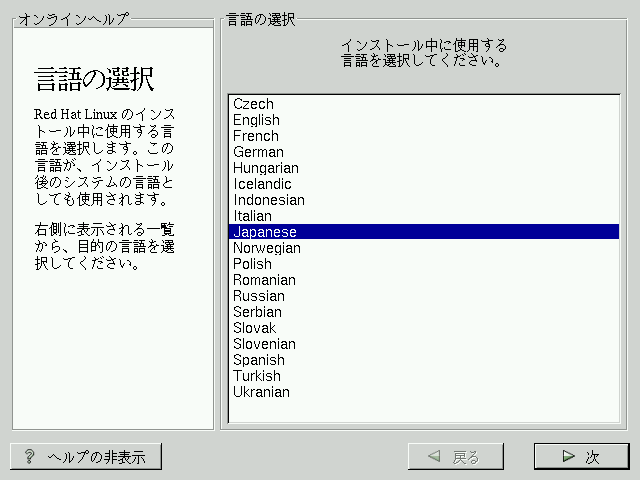The height and width of the screenshot is (480, 640).
Task: Select Ukranian at the list bottom
Action: [261, 392]
